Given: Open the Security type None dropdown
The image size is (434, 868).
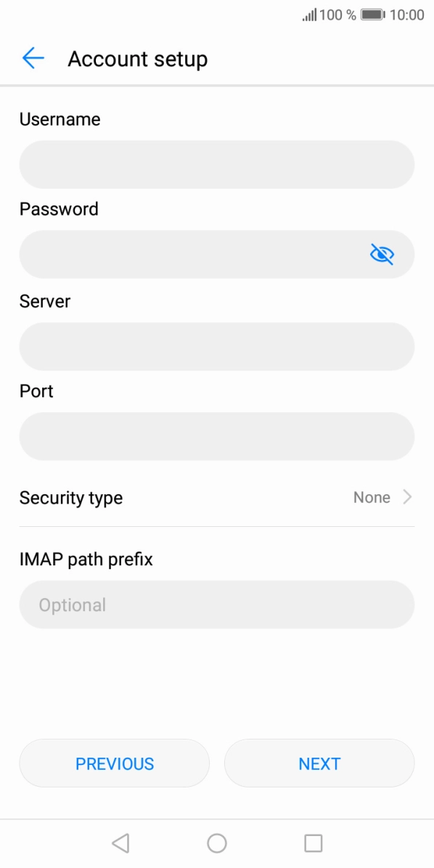Looking at the screenshot, I should point(372,497).
